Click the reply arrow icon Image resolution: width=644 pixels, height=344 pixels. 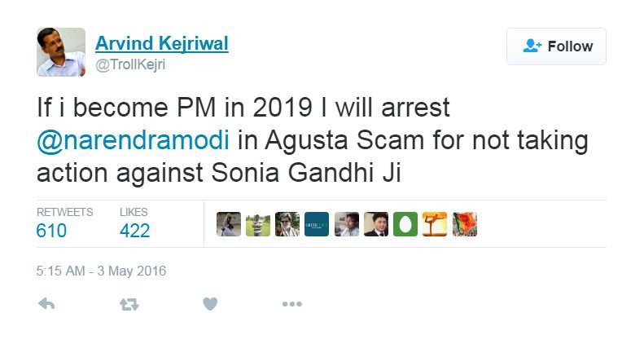coord(46,304)
